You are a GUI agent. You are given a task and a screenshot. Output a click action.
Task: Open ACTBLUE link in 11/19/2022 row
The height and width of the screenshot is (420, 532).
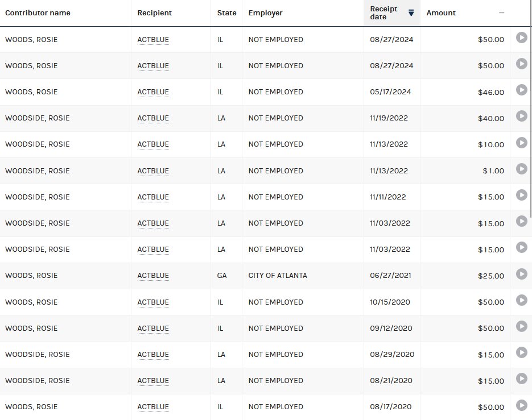(153, 118)
